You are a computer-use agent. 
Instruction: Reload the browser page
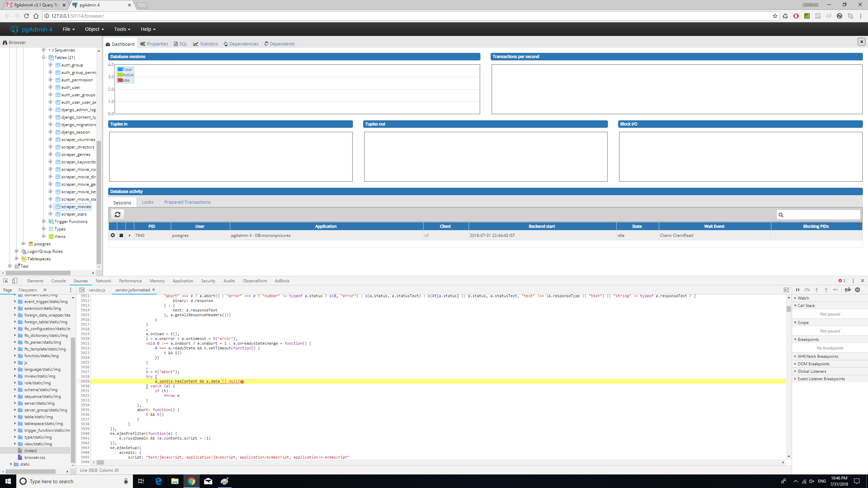(x=26, y=16)
